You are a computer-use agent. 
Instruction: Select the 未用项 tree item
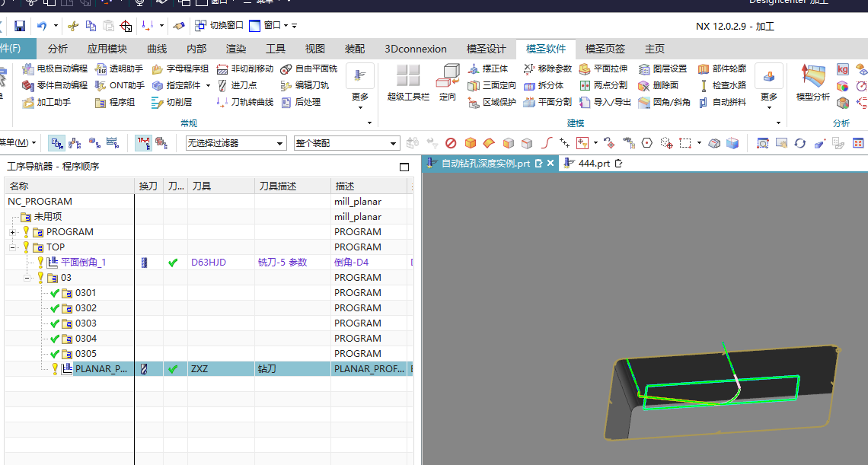click(48, 217)
